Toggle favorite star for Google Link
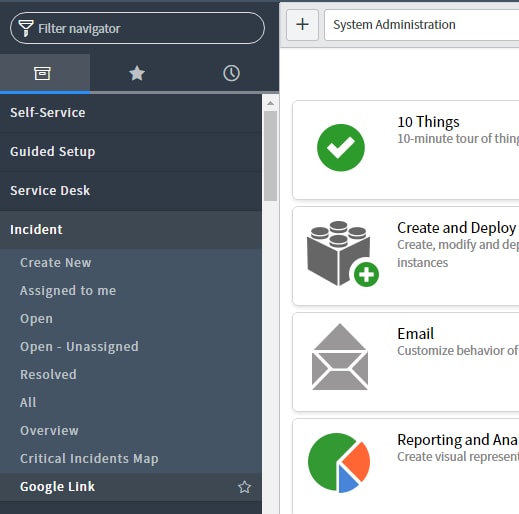This screenshot has width=519, height=514. tap(244, 487)
